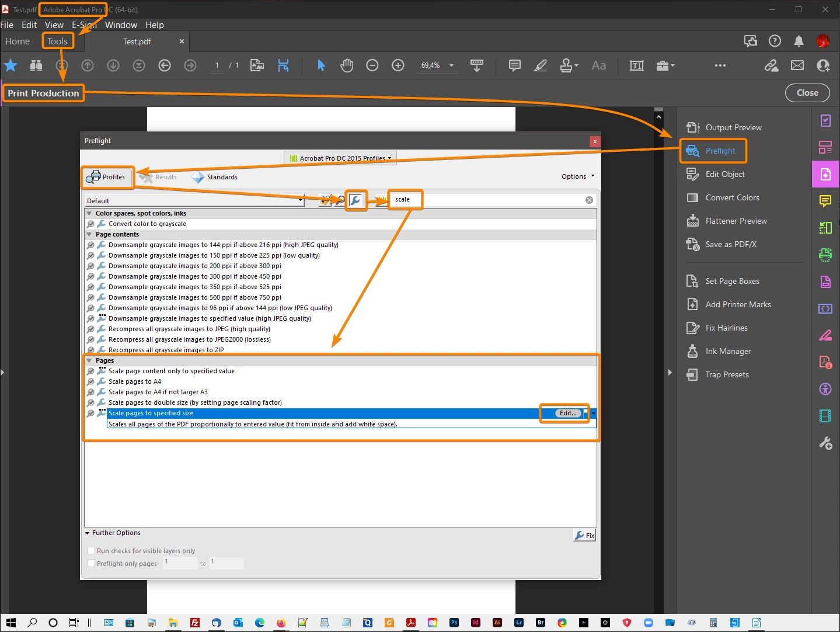Select the blue arrow selection tool
Screen dimensions: 840x632
[321, 65]
